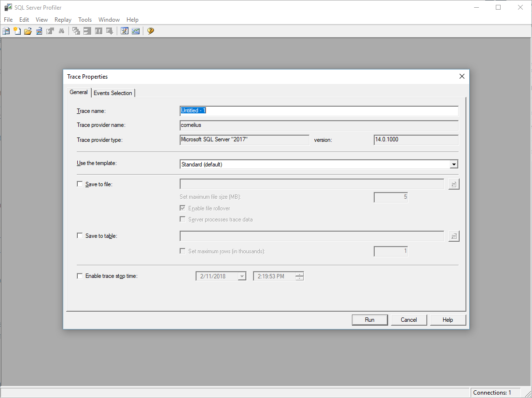Minimize the SQL Server Profiler window
The width and height of the screenshot is (532, 398).
(476, 7)
